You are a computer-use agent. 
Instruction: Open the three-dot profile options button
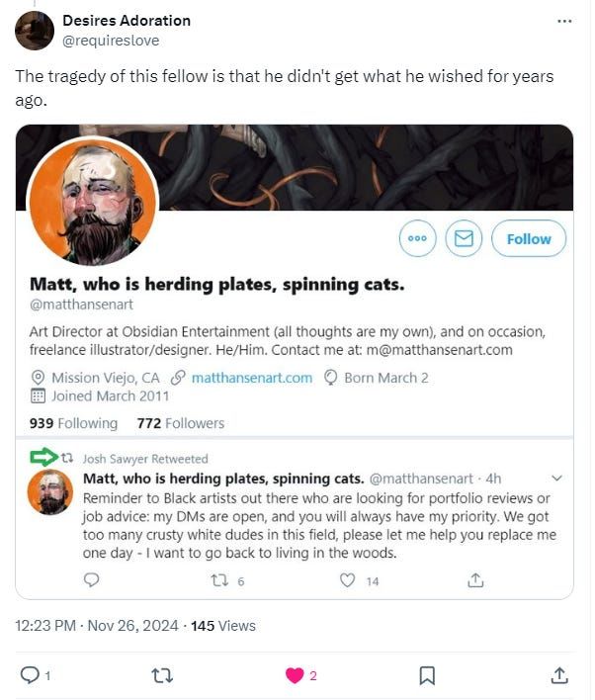click(416, 239)
